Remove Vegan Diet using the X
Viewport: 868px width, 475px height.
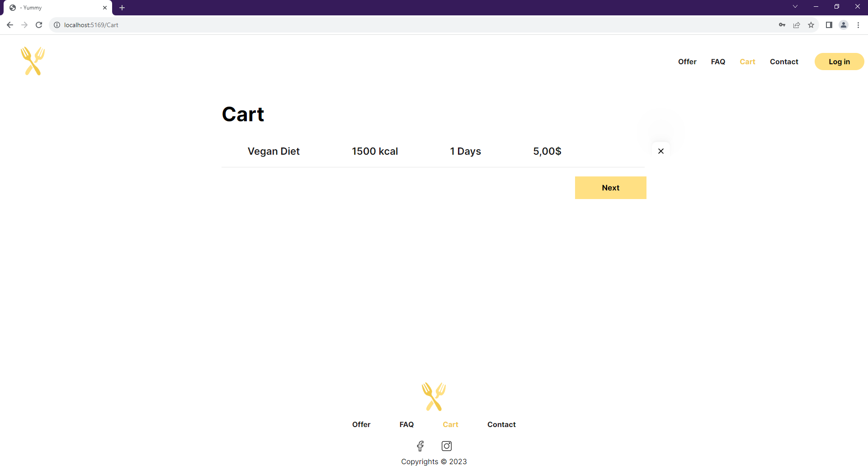661,151
